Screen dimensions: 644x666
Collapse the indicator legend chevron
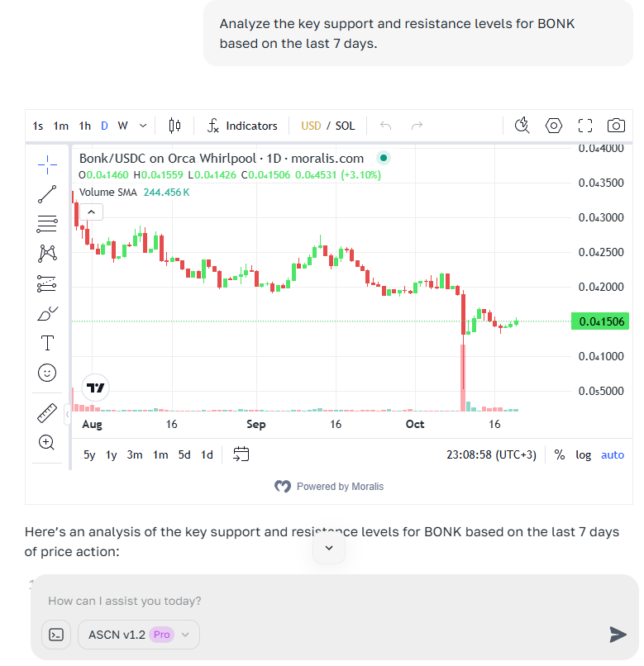[91, 212]
